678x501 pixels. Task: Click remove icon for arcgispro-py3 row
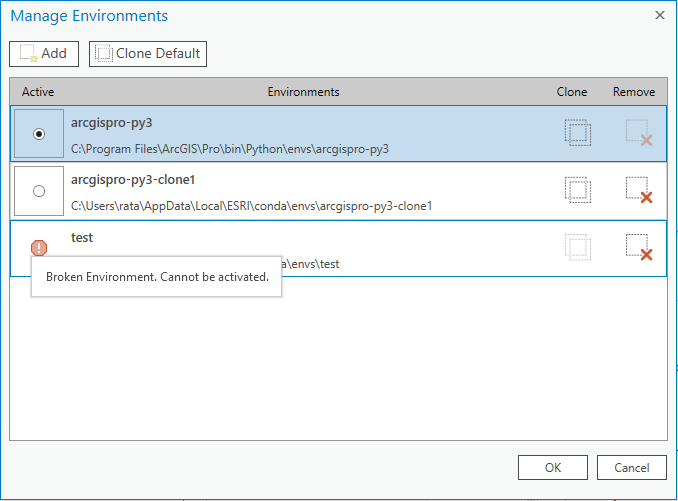[638, 133]
